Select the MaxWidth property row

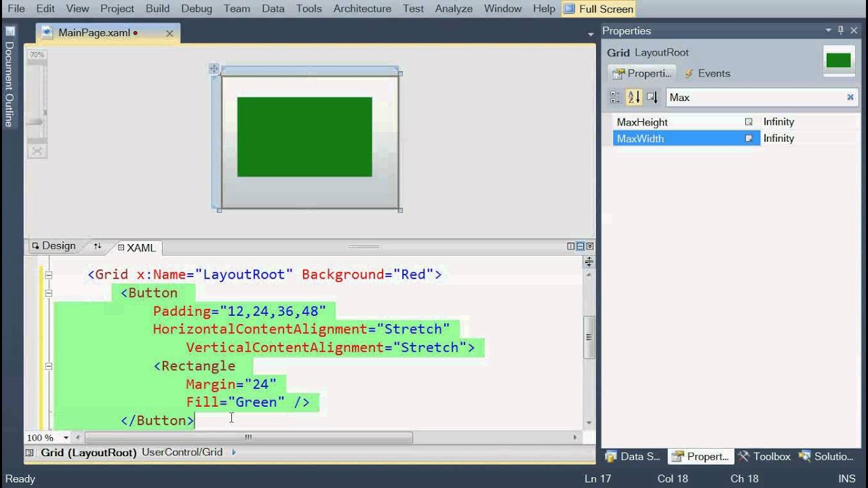click(x=736, y=138)
